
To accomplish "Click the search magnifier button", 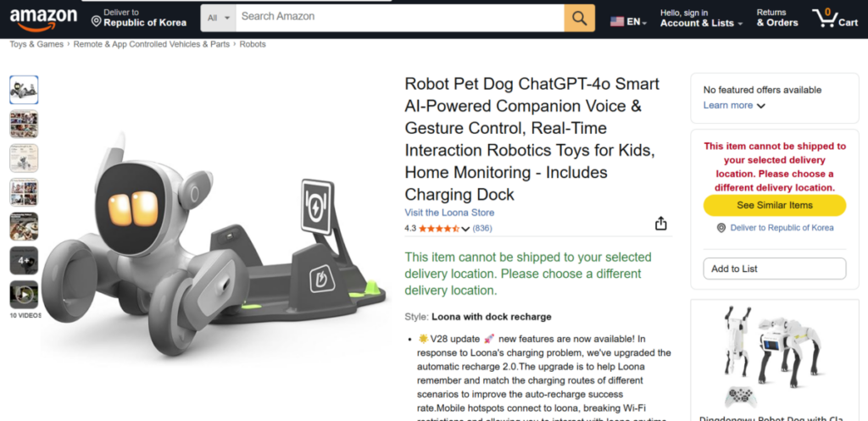I will click(579, 18).
